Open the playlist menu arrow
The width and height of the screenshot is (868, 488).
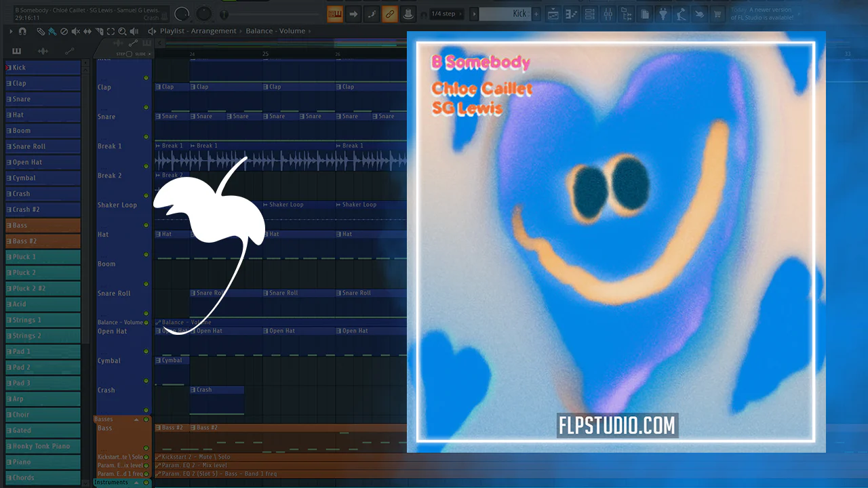pos(11,31)
